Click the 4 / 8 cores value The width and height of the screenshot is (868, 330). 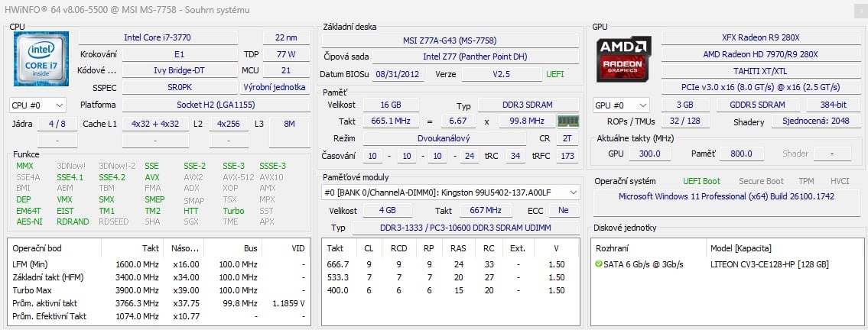(x=57, y=124)
